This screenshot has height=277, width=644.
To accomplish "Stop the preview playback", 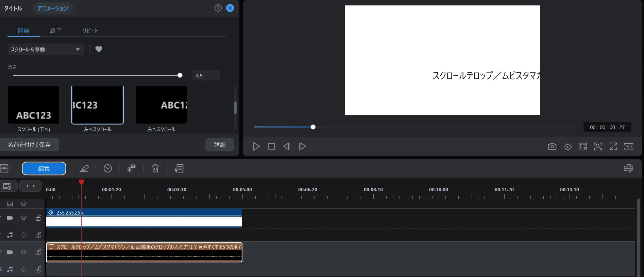I will (272, 146).
